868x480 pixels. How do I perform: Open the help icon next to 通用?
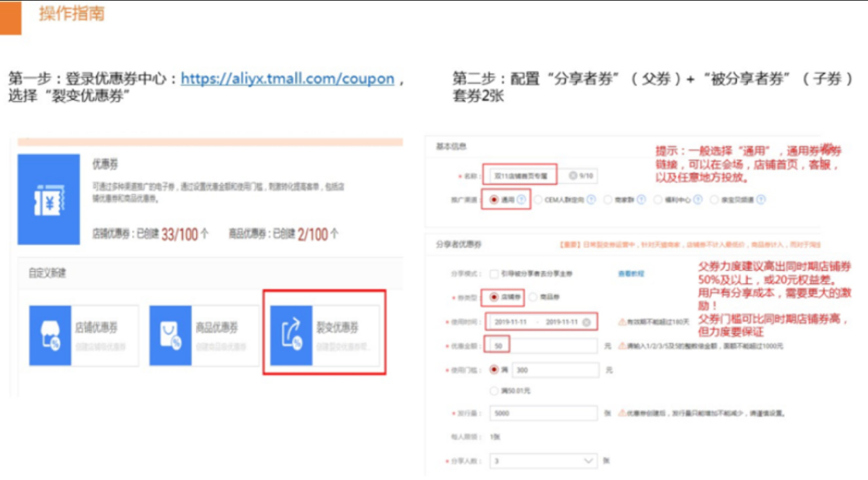(520, 199)
